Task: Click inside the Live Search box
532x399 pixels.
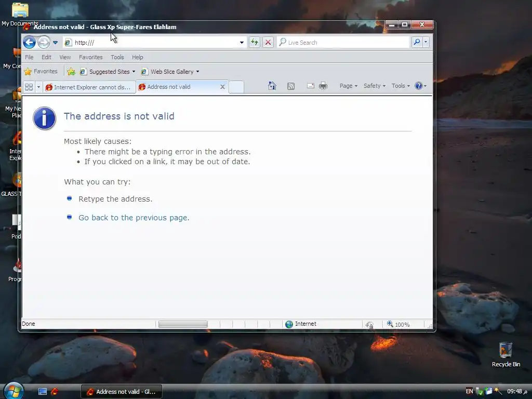Action: (x=343, y=43)
